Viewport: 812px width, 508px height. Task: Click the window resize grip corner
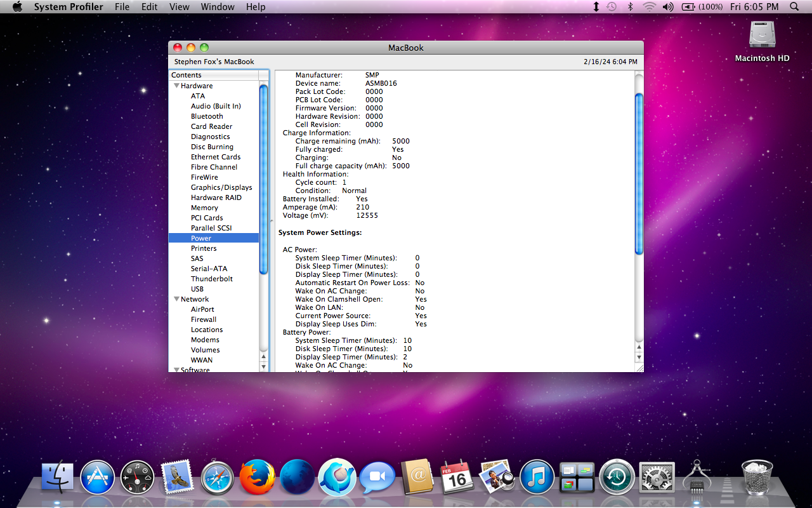639,367
